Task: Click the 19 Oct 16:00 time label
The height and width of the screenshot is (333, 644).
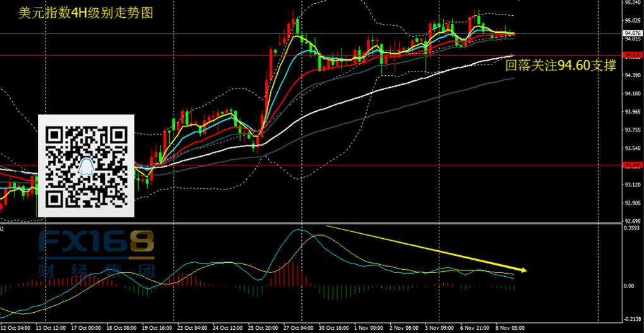Action: [x=156, y=328]
